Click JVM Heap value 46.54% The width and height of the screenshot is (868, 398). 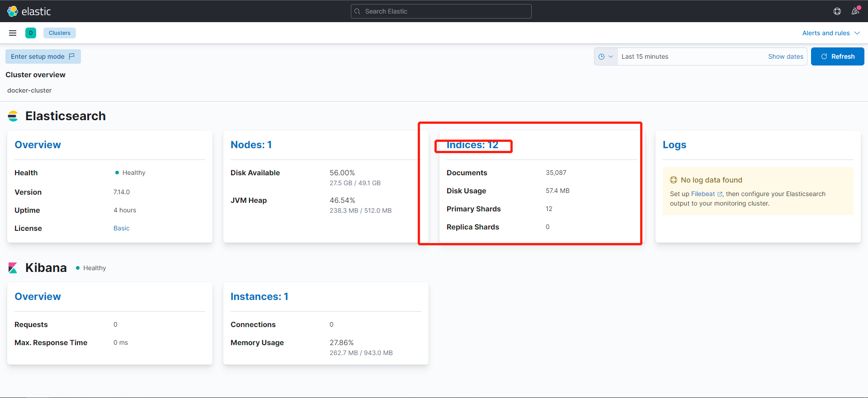342,200
